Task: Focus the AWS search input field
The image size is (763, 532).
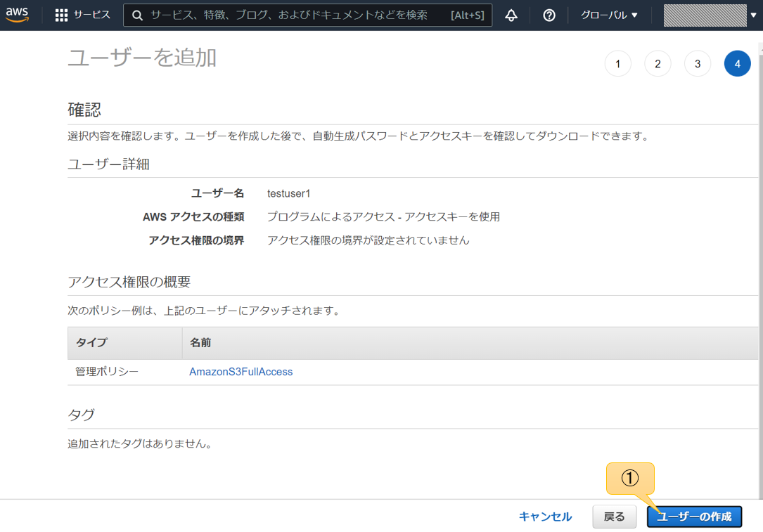Action: click(307, 15)
